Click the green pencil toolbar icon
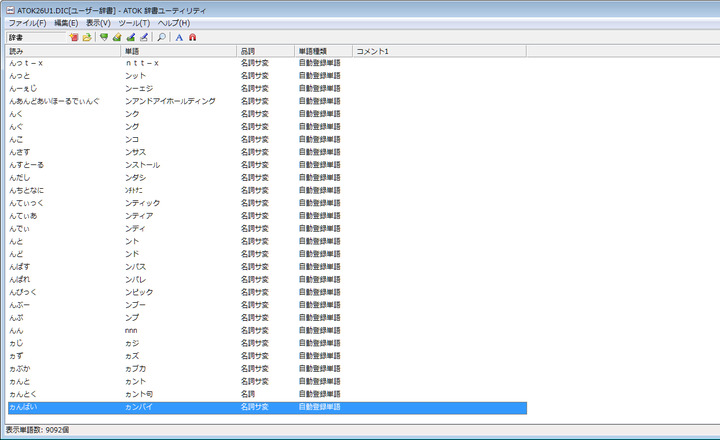Image resolution: width=720 pixels, height=440 pixels. (x=130, y=37)
